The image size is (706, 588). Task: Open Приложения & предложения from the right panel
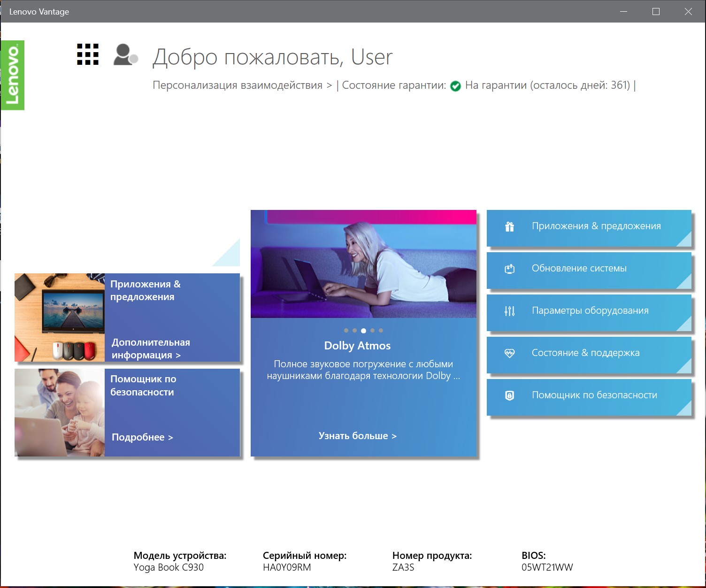tap(589, 228)
